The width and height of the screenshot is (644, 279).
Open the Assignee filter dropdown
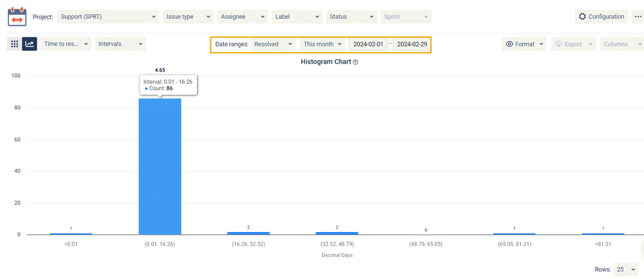pos(243,17)
